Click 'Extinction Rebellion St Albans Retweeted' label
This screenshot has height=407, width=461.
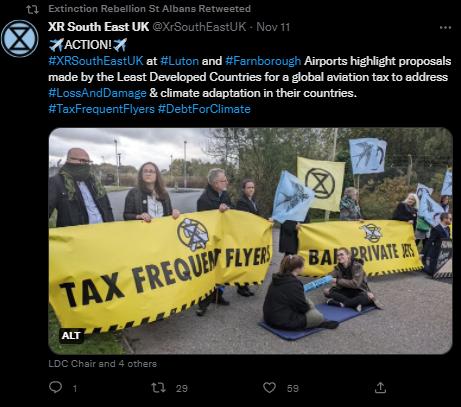pyautogui.click(x=149, y=9)
